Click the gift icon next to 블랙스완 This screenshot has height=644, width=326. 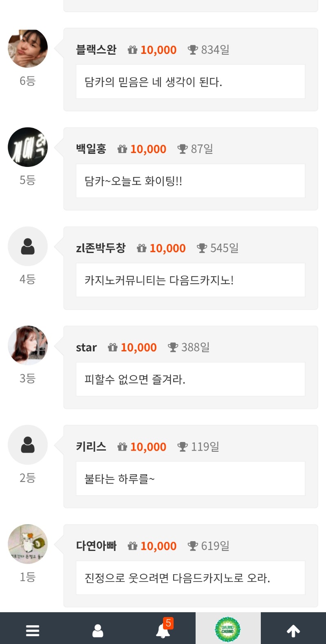coord(132,50)
